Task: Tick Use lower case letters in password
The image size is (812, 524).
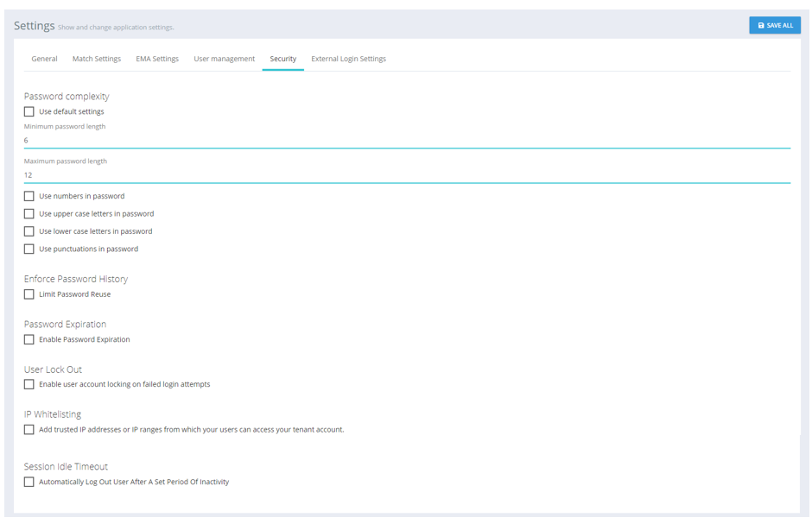Action: point(29,231)
